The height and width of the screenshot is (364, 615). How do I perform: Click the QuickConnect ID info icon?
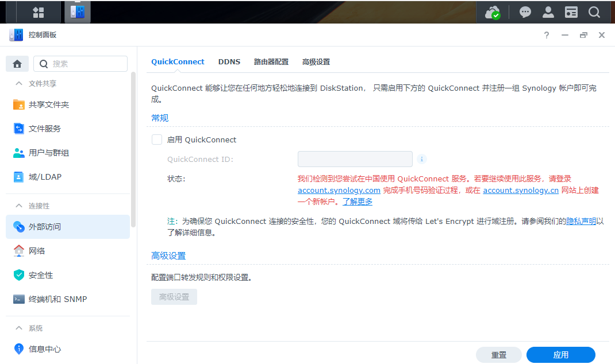(421, 159)
